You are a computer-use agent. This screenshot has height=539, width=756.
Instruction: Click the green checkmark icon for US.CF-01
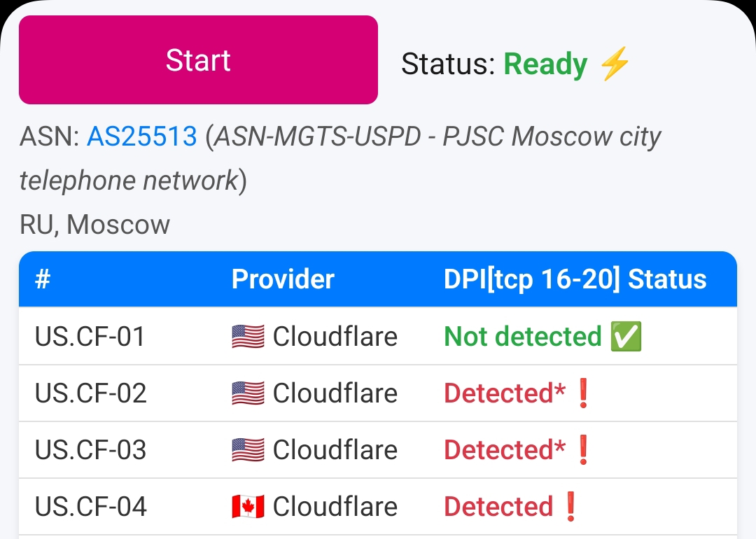[626, 337]
